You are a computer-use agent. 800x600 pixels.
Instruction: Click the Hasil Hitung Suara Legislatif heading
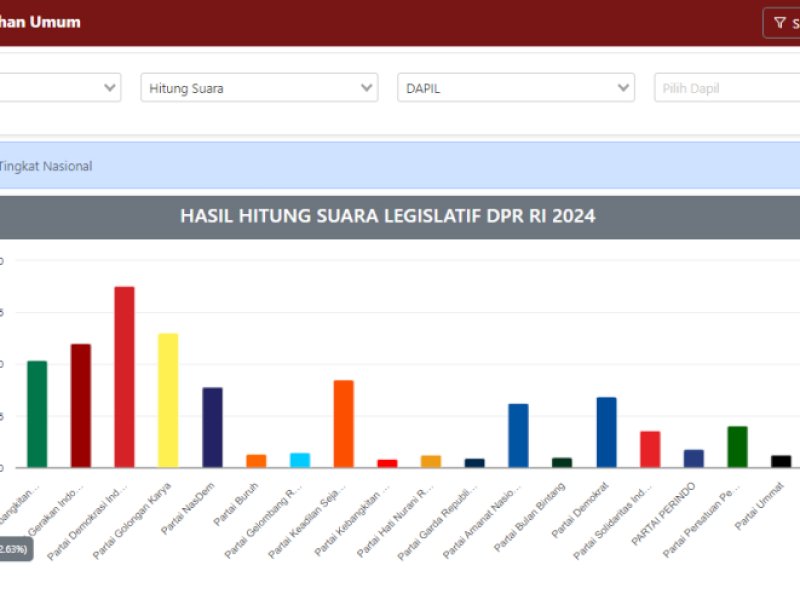(387, 216)
